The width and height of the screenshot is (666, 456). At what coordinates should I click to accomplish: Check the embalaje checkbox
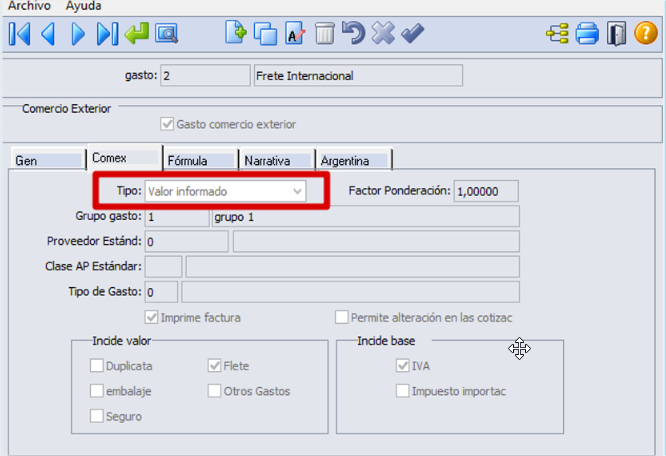[x=96, y=391]
